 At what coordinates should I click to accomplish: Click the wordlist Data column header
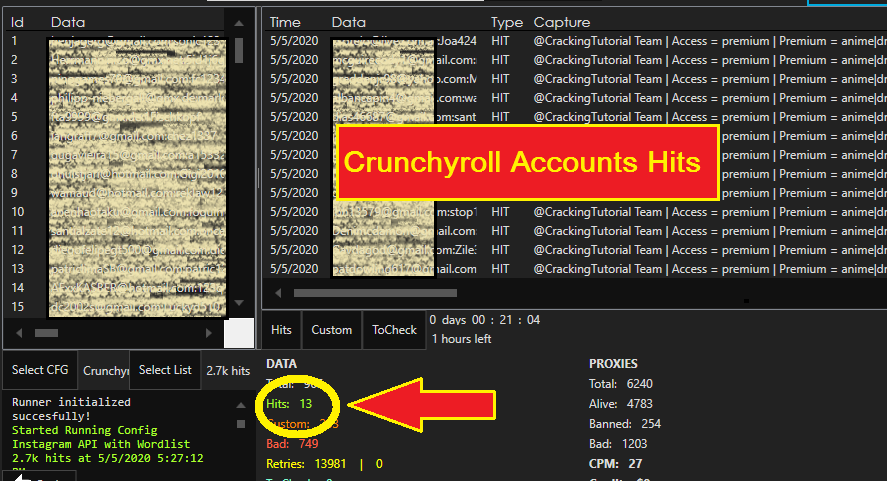point(68,22)
